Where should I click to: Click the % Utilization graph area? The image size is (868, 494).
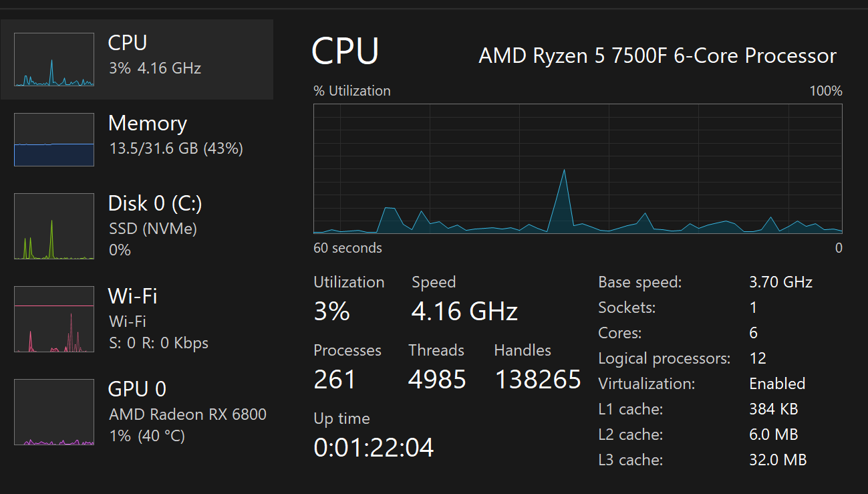point(578,168)
